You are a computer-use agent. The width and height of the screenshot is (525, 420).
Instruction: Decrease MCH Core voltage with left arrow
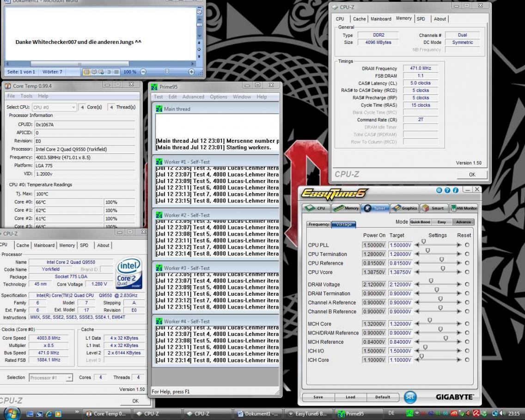417,323
